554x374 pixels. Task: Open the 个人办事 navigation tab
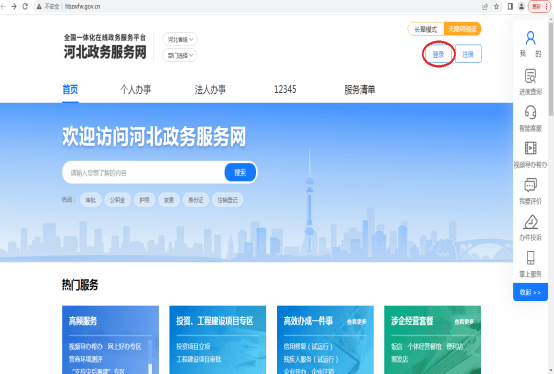pos(136,90)
